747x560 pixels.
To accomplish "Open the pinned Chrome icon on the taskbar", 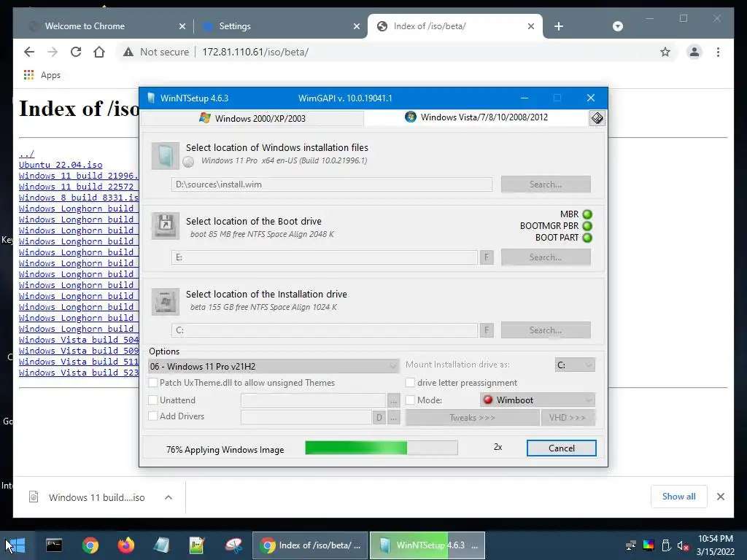I will 90,545.
